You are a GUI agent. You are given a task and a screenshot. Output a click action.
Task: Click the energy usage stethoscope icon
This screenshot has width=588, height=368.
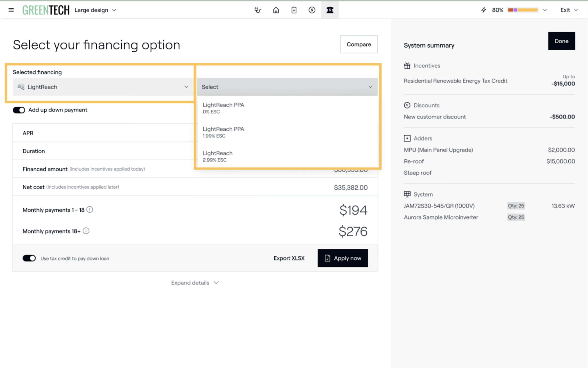pyautogui.click(x=258, y=10)
